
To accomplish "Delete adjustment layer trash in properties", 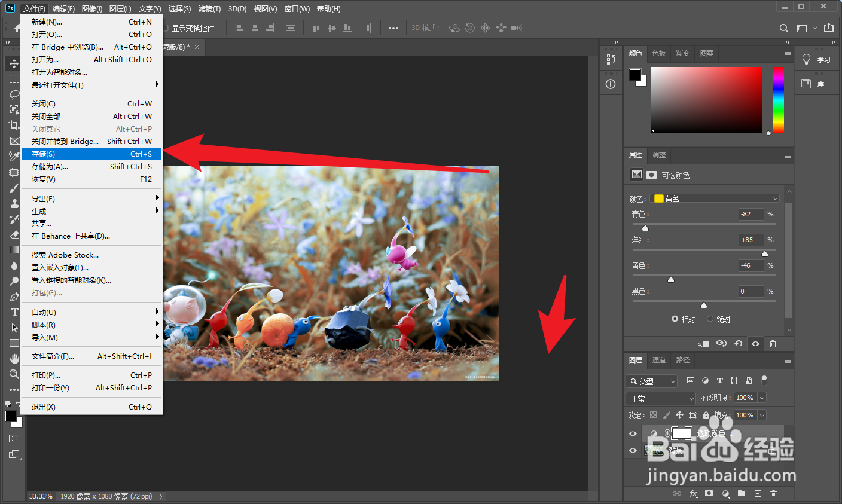I will (x=773, y=344).
